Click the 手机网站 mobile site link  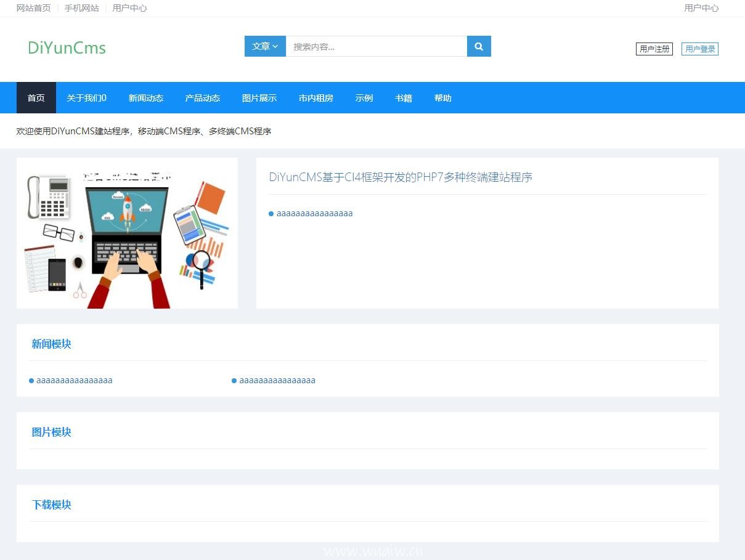[x=82, y=8]
